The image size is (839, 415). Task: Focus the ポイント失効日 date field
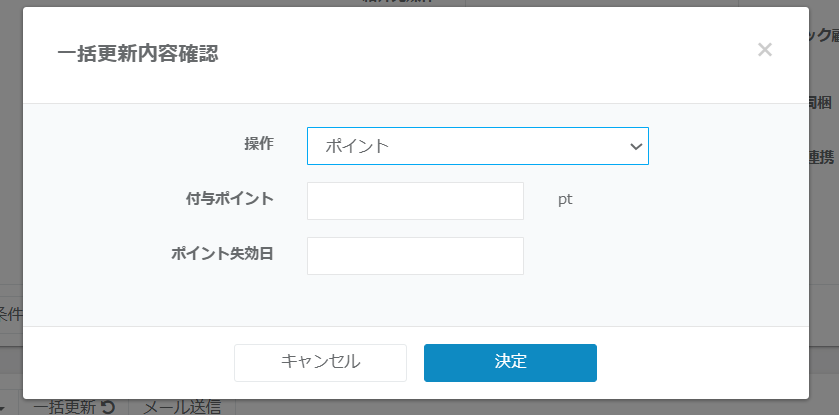415,255
